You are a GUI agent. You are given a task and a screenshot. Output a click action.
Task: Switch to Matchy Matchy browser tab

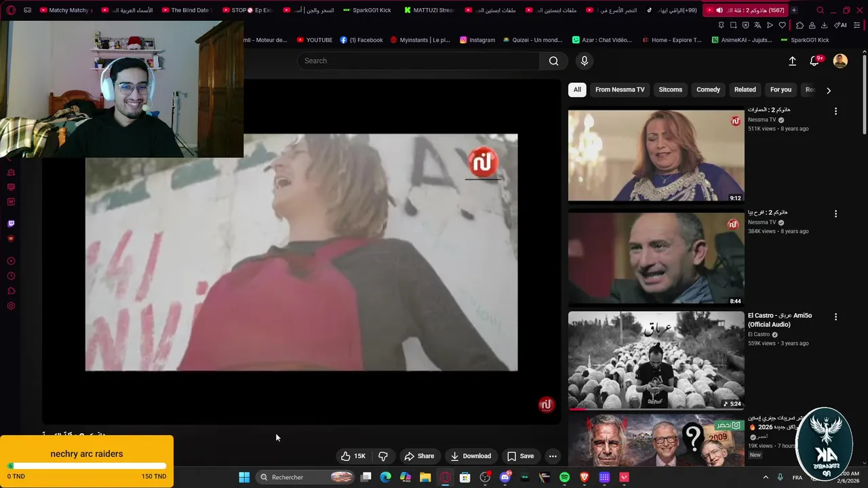click(66, 10)
